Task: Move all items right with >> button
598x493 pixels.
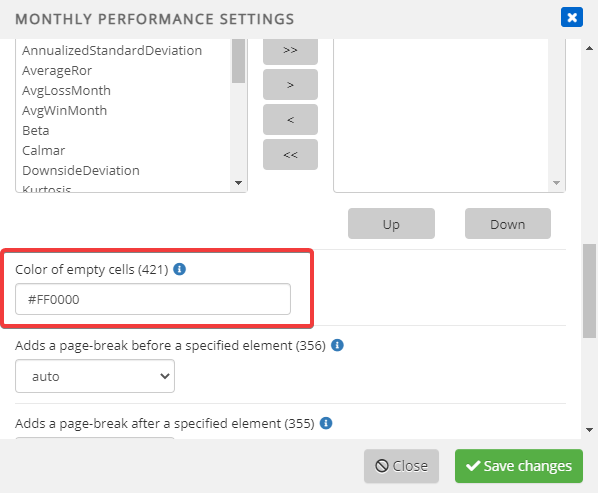Action: [290, 50]
